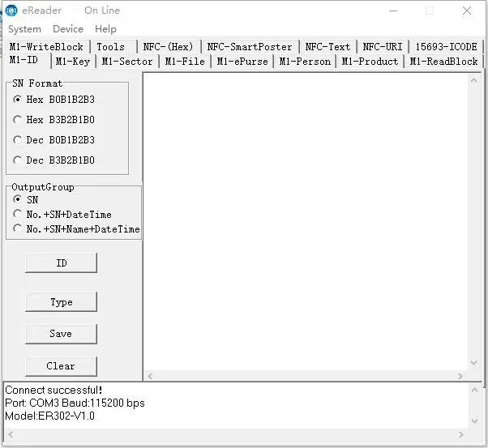Open the System menu
Viewport: 488px width, 448px height.
pos(24,29)
